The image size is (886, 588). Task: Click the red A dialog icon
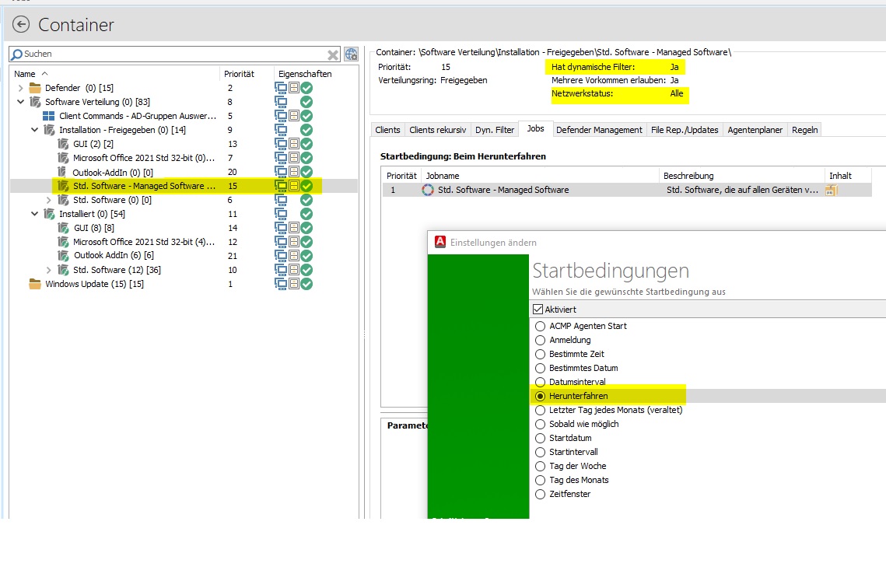point(440,242)
